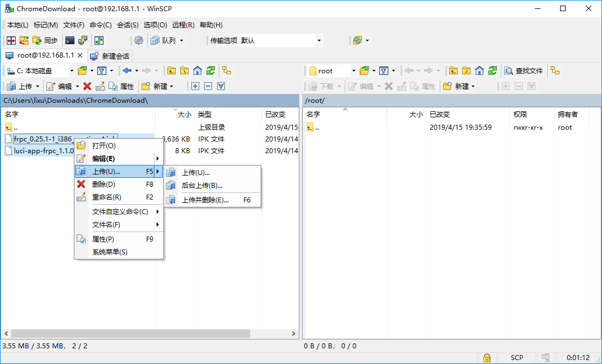Viewport: 602px width, 364px height.
Task: Click local invert selection icon
Action: click(221, 86)
